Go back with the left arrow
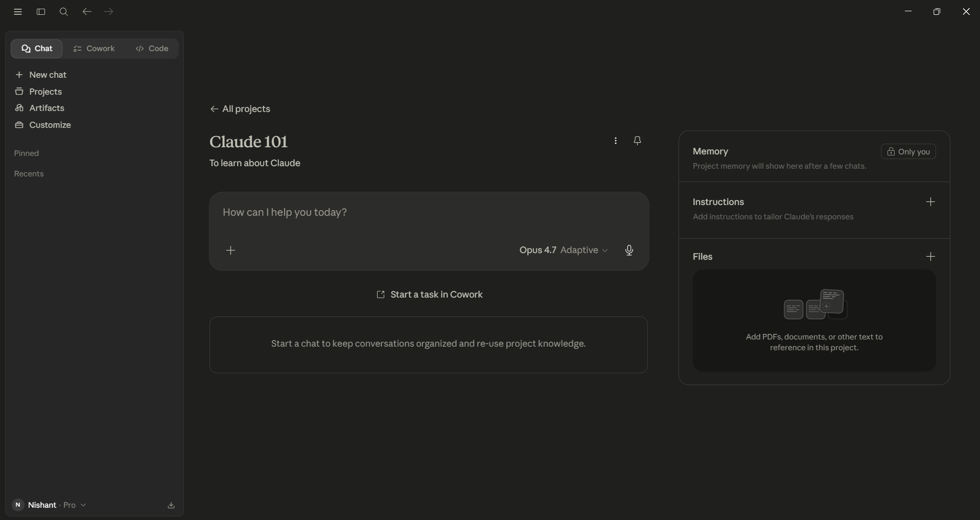Image resolution: width=980 pixels, height=520 pixels. pyautogui.click(x=87, y=12)
